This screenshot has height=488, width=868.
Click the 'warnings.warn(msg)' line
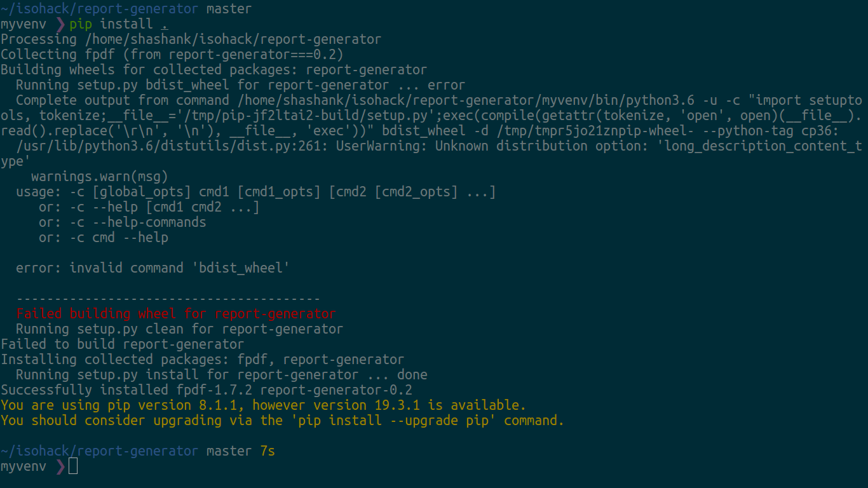click(100, 177)
